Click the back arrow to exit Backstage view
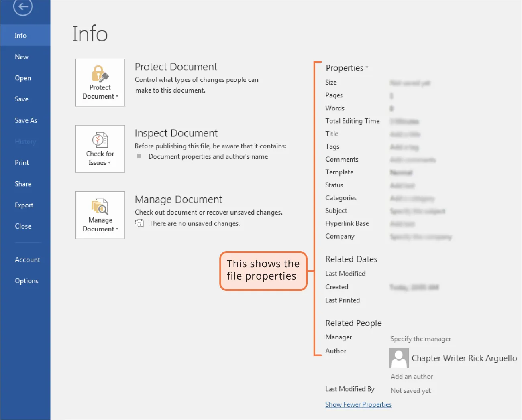 tap(22, 7)
